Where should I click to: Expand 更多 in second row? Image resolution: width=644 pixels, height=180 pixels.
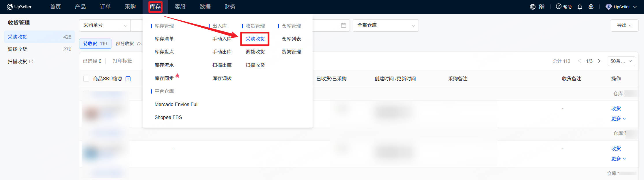pos(618,159)
